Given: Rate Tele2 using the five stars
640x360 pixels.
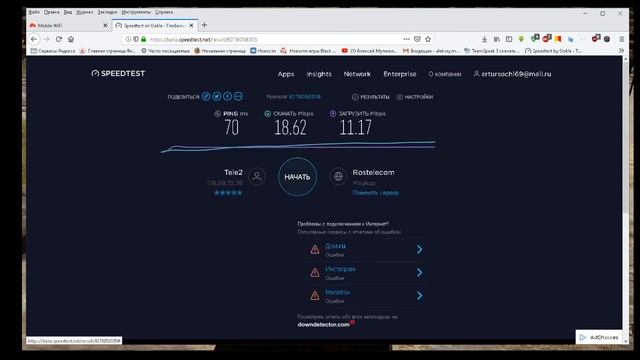Looking at the screenshot, I should pyautogui.click(x=228, y=193).
